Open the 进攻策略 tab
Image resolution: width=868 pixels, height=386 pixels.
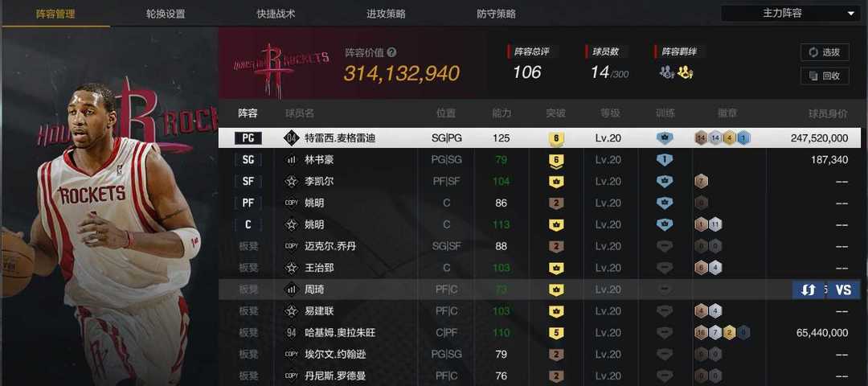point(386,14)
